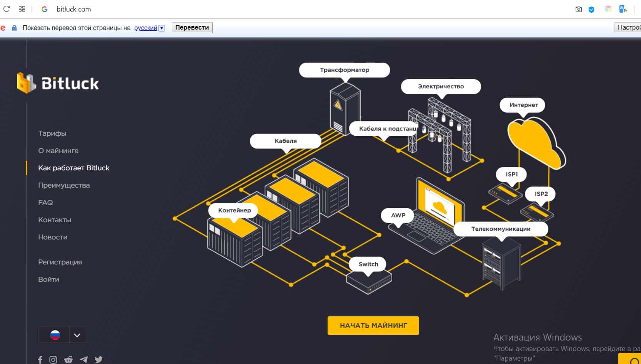Viewport: 641px width, 364px height.
Task: Click the НАЧАТЬ МАЙНИНГ button
Action: pos(373,326)
